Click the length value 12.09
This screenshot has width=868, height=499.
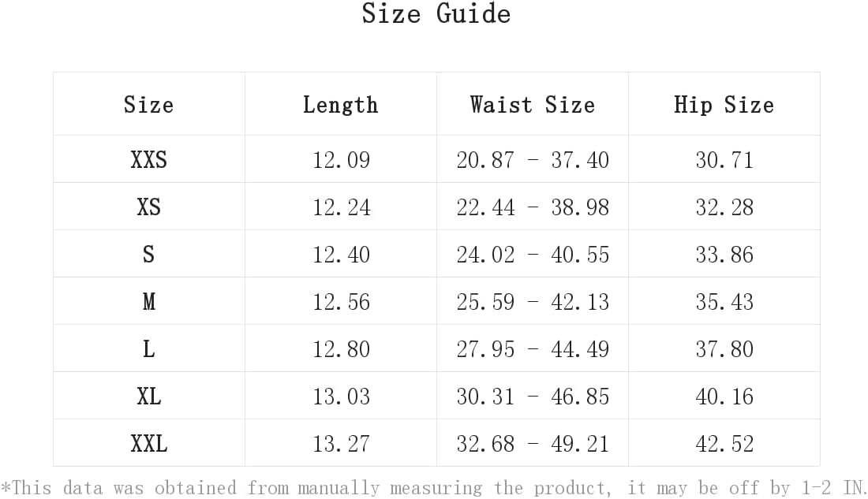(341, 160)
